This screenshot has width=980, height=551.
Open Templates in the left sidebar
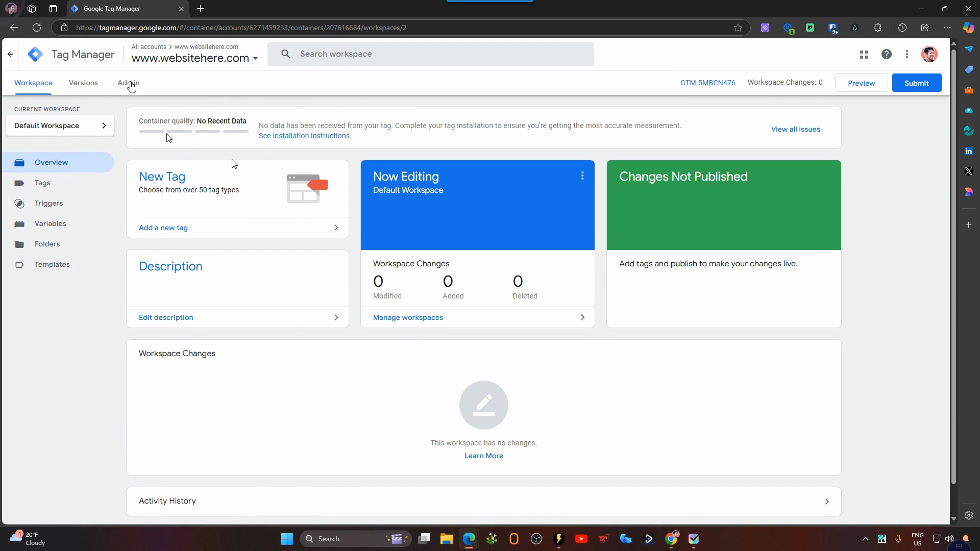click(58, 264)
